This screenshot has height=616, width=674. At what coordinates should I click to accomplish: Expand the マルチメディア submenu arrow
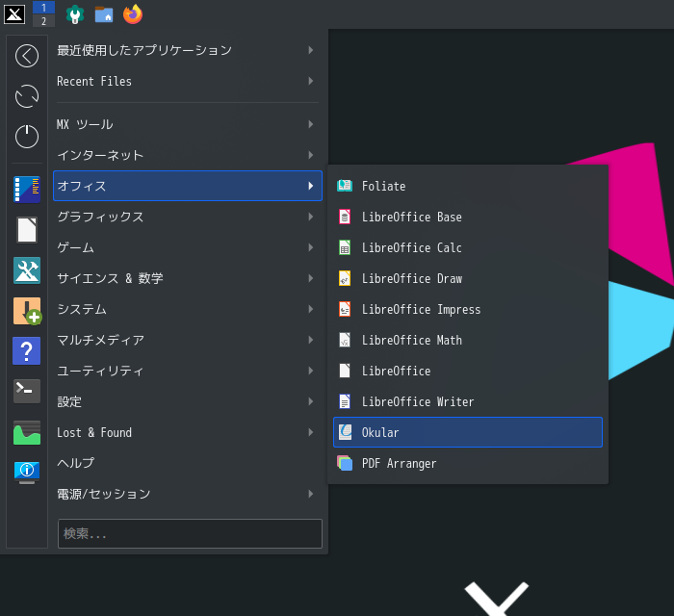(x=310, y=340)
